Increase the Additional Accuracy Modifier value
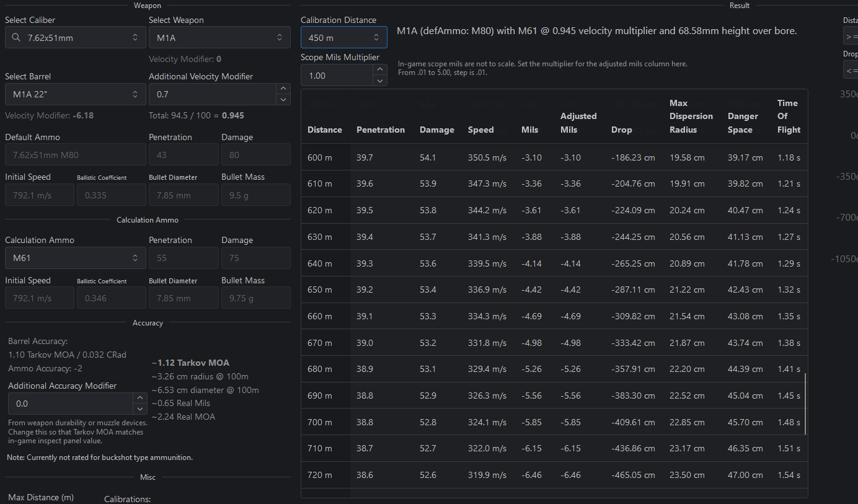Screen dimensions: 858x504 pos(140,398)
